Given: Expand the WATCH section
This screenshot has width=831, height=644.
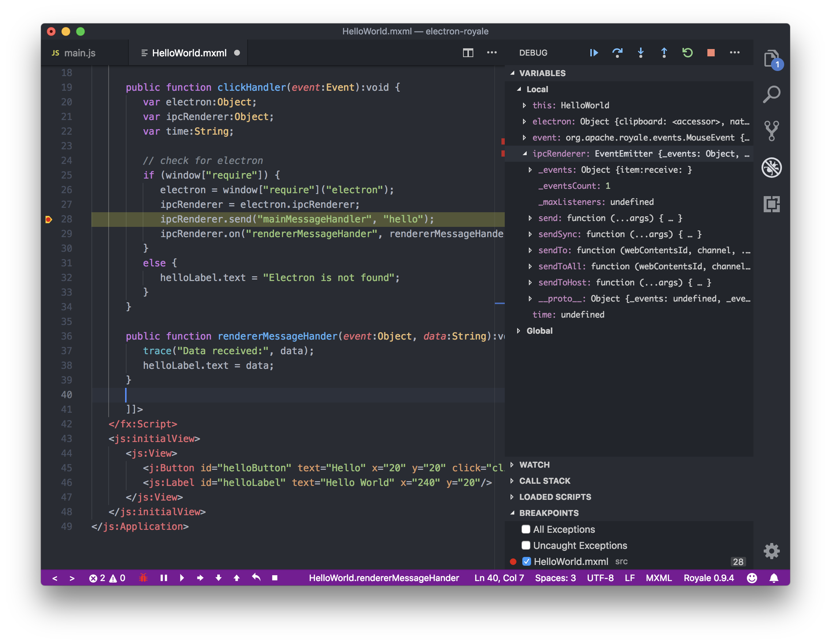Looking at the screenshot, I should pyautogui.click(x=512, y=465).
